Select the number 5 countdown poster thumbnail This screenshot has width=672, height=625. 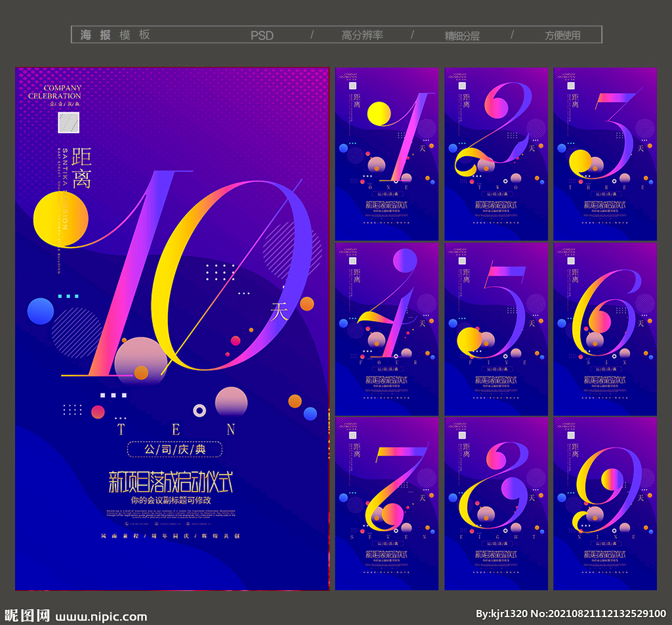tap(496, 329)
